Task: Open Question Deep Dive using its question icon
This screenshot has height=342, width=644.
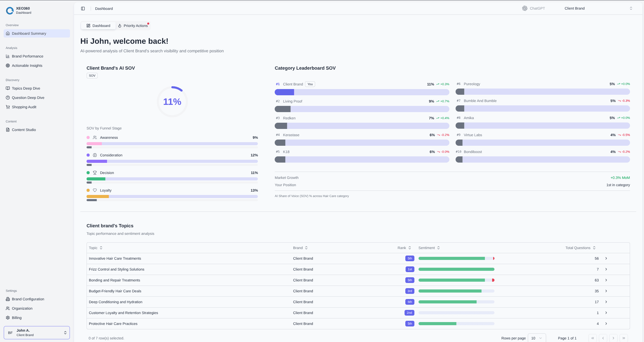Action: click(8, 98)
